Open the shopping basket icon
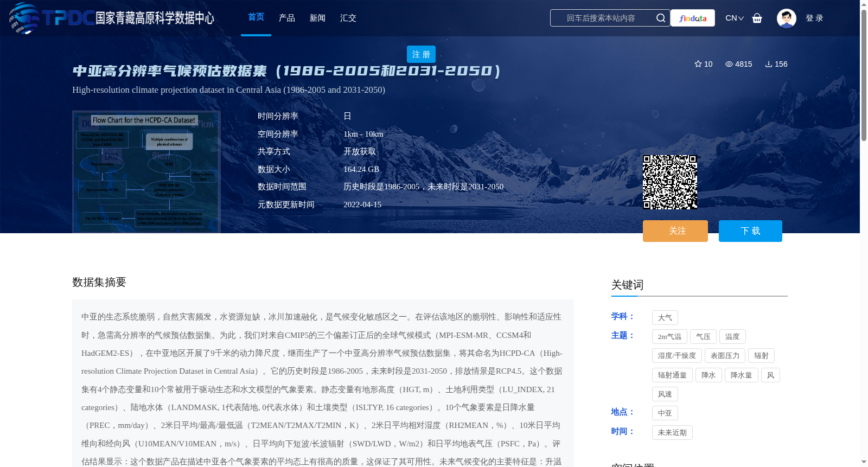The image size is (868, 467). tap(757, 18)
